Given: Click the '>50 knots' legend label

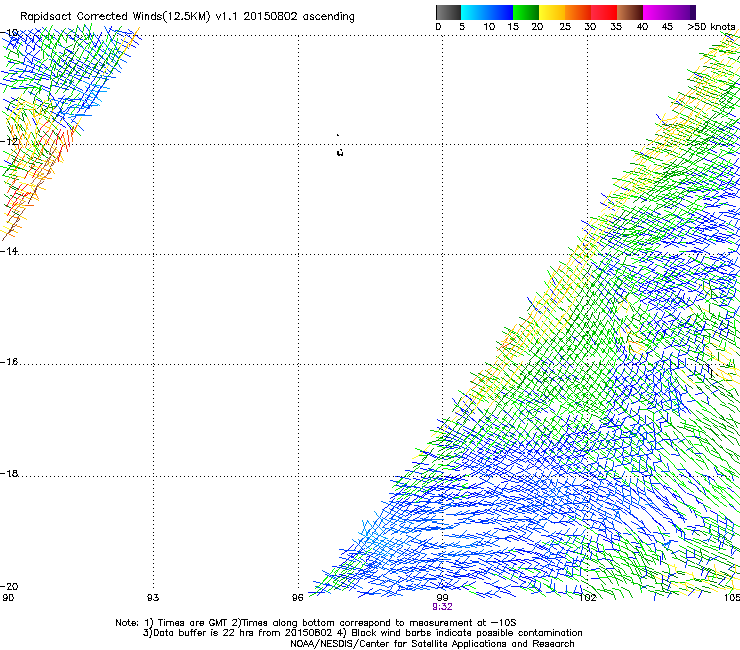Looking at the screenshot, I should click(x=711, y=27).
